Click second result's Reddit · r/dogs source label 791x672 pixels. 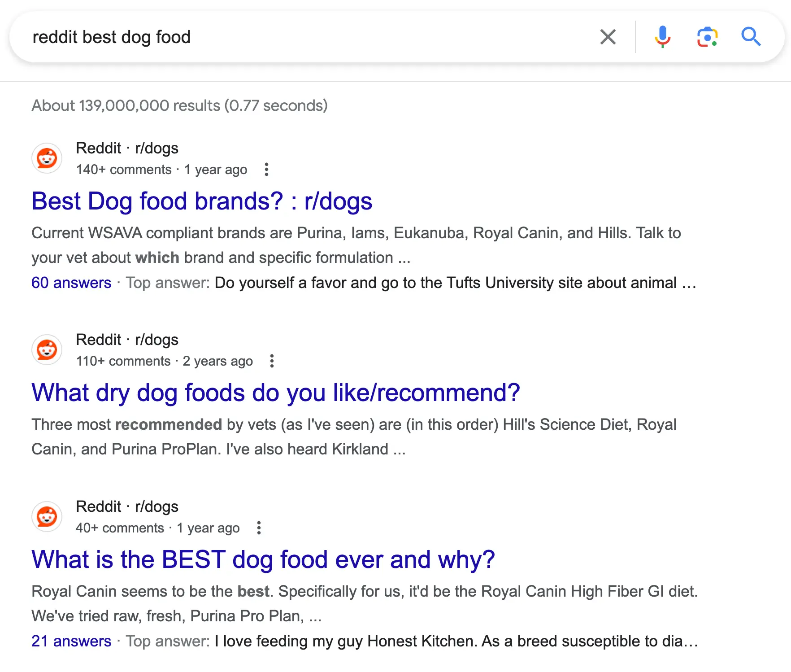click(x=127, y=340)
